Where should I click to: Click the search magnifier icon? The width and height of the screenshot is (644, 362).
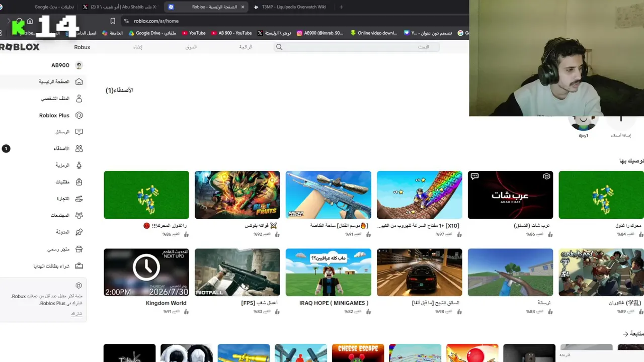tap(279, 47)
